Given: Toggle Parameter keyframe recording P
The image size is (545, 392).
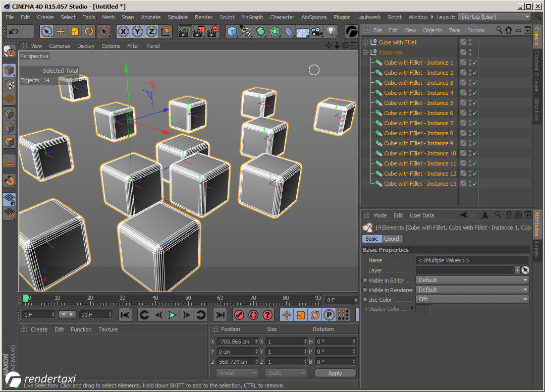Looking at the screenshot, I should coord(329,315).
